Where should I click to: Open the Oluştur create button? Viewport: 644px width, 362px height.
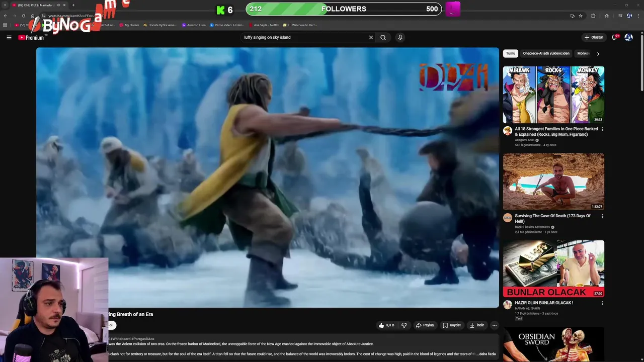[594, 37]
